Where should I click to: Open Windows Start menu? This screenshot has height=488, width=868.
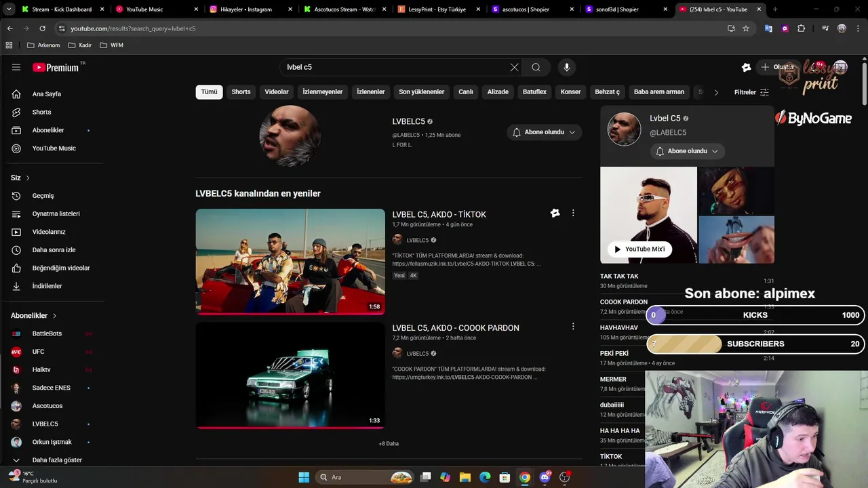click(304, 477)
